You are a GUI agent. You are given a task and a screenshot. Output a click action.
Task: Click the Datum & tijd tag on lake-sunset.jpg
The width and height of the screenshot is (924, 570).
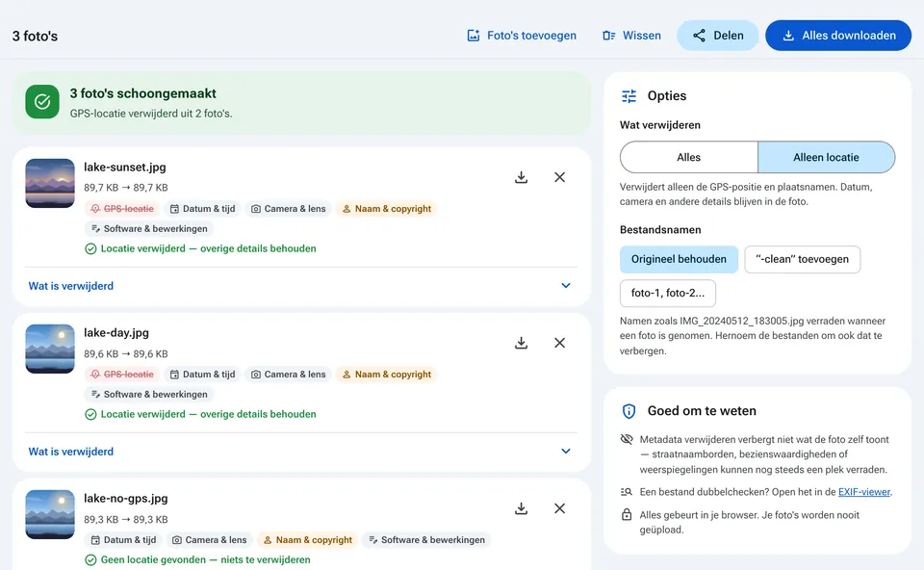click(203, 209)
